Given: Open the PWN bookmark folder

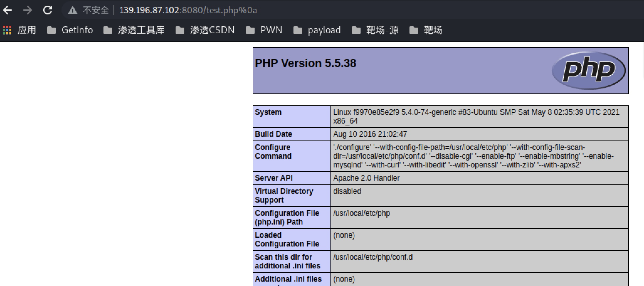Looking at the screenshot, I should (x=264, y=30).
